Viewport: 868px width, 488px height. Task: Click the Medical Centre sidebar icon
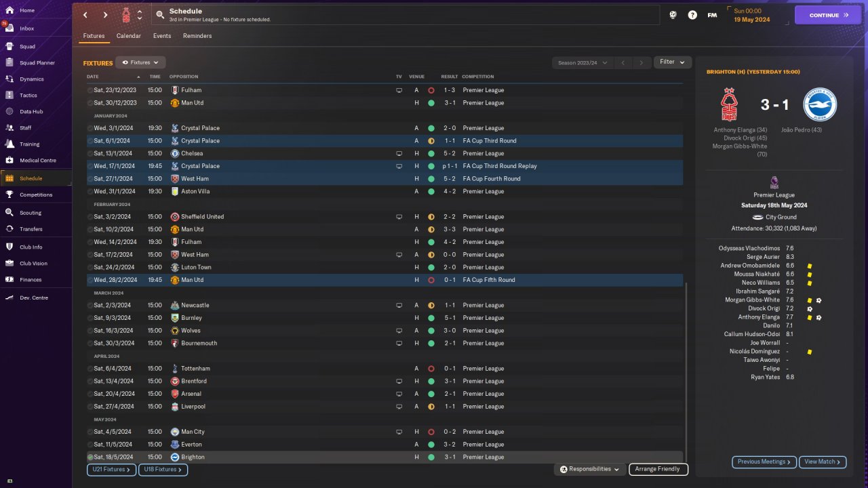tap(9, 160)
